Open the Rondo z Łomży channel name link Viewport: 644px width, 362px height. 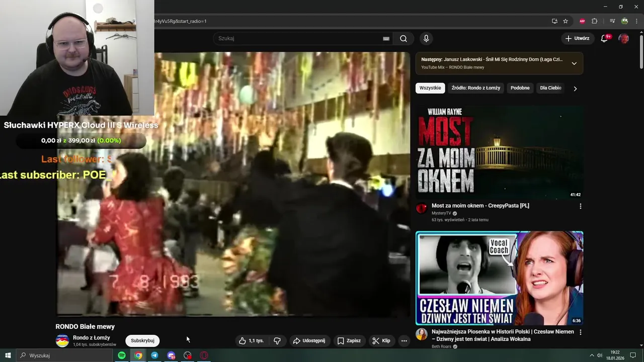[x=92, y=337]
